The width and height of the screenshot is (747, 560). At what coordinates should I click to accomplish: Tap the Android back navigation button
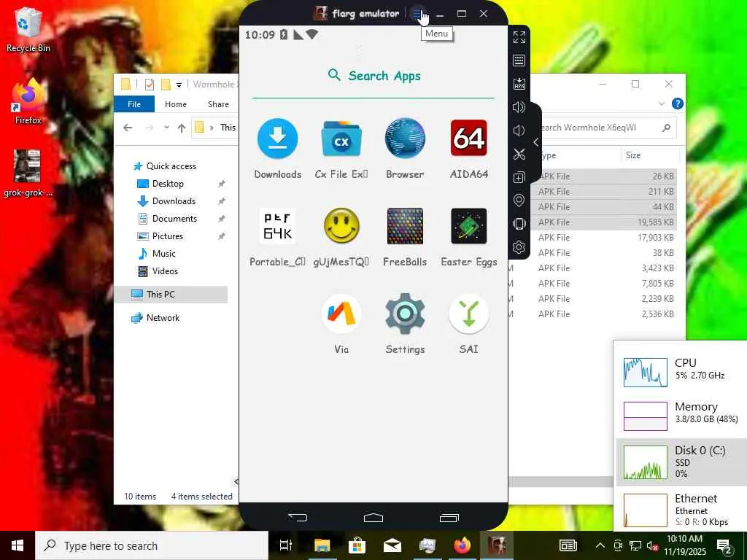[x=298, y=518]
